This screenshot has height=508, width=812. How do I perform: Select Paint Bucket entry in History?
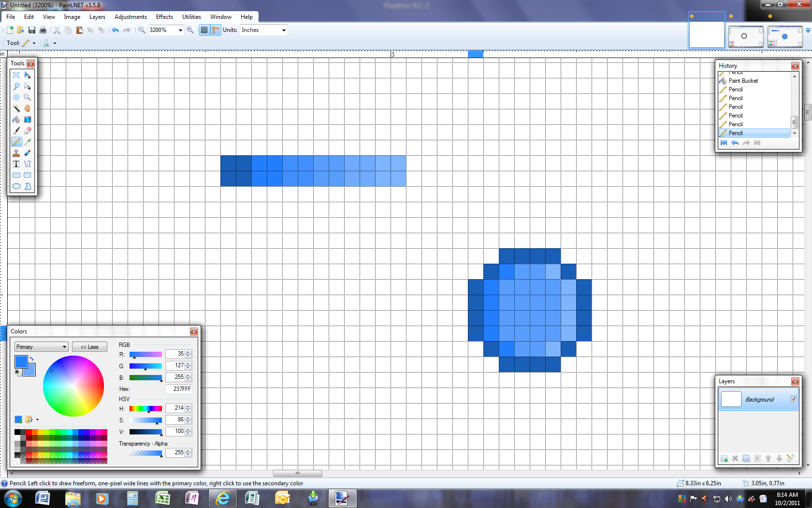tap(743, 81)
